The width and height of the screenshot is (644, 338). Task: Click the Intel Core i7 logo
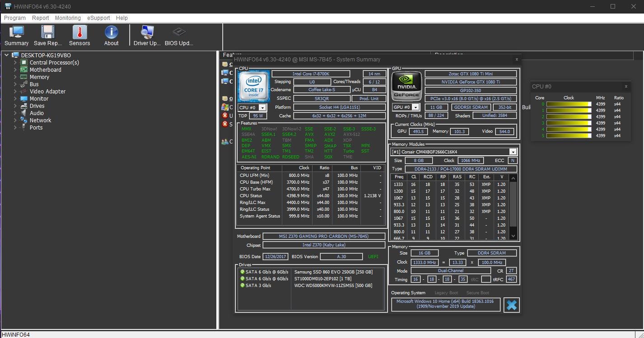point(253,86)
